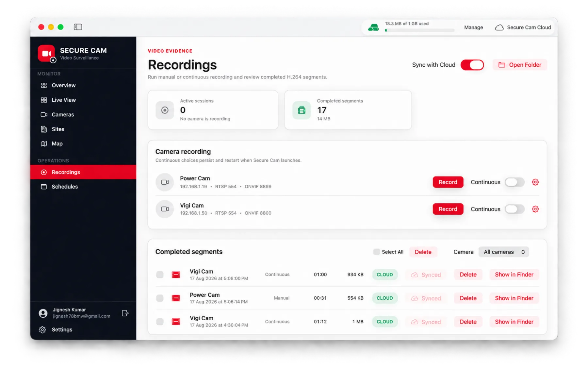Toggle the sidebar panel icon
The width and height of the screenshot is (588, 368).
[x=78, y=27]
